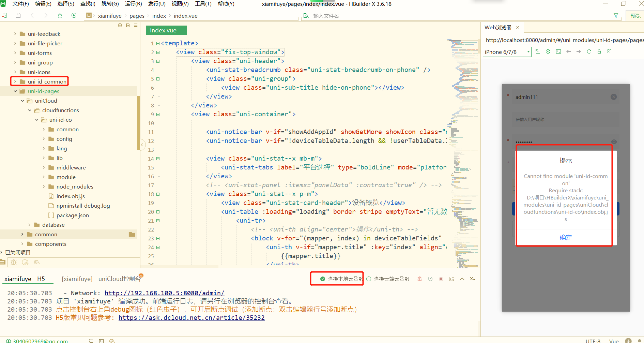Click the QR code icon in browser toolbar

tap(609, 51)
